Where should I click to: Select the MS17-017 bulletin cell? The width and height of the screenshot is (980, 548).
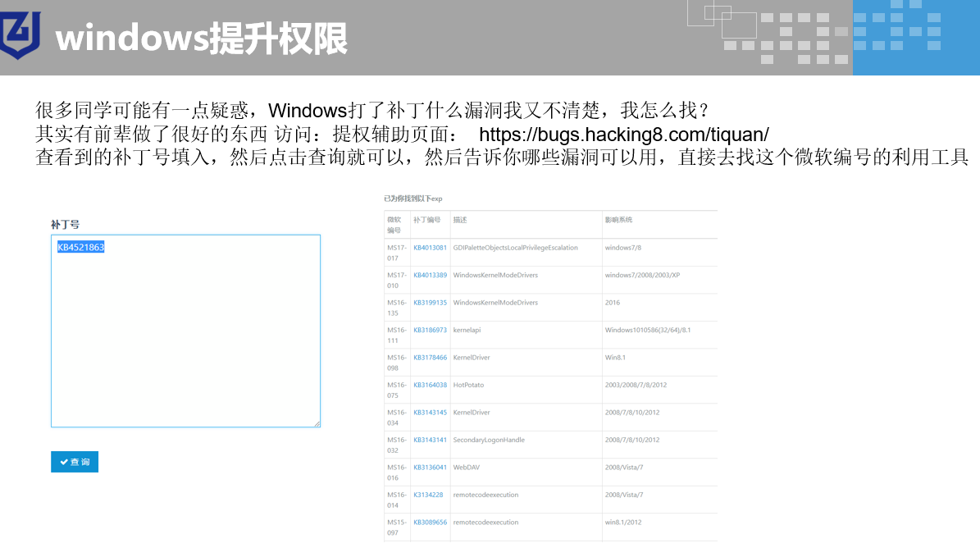(x=397, y=253)
